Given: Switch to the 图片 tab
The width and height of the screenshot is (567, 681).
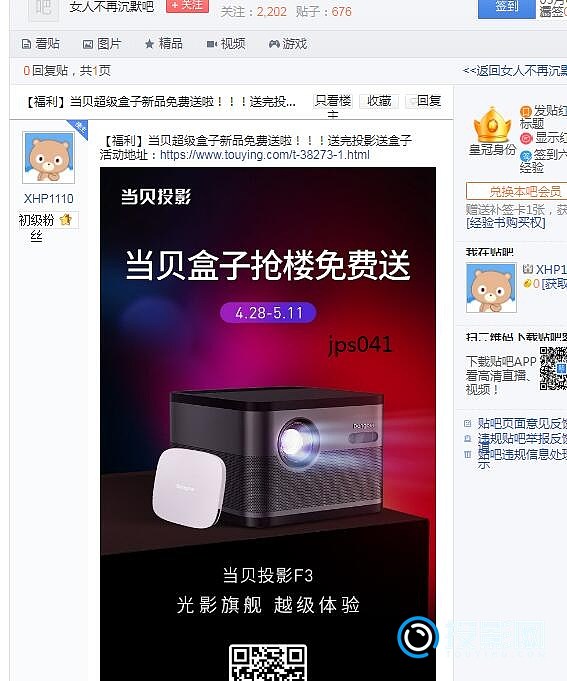Looking at the screenshot, I should point(102,44).
